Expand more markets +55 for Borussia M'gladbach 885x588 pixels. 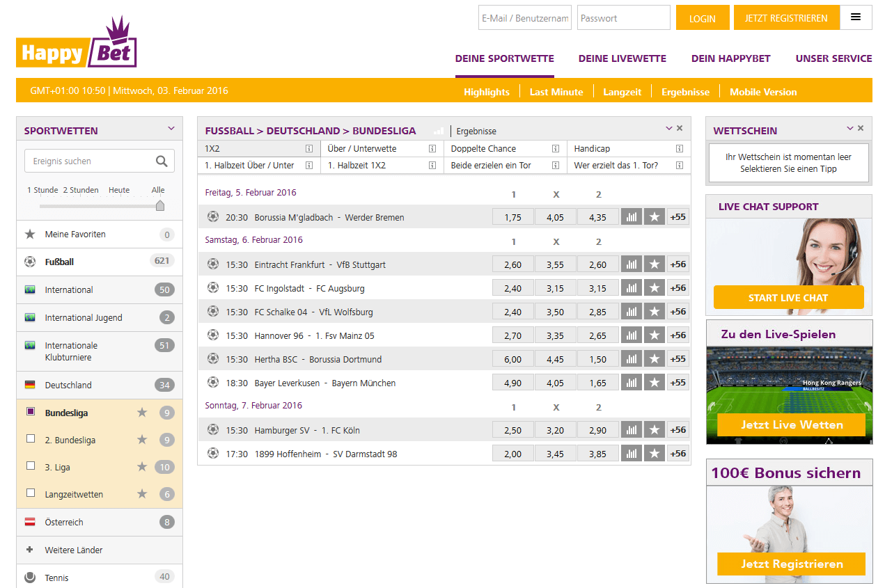[678, 217]
